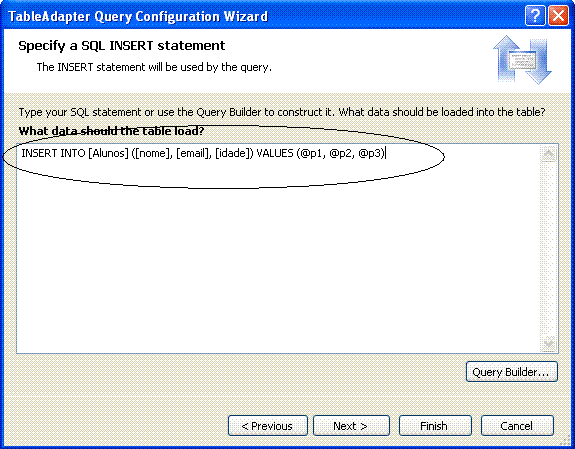Viewport: 575px width, 449px height.
Task: Click the blue arrows wizard graphic
Action: 522,60
